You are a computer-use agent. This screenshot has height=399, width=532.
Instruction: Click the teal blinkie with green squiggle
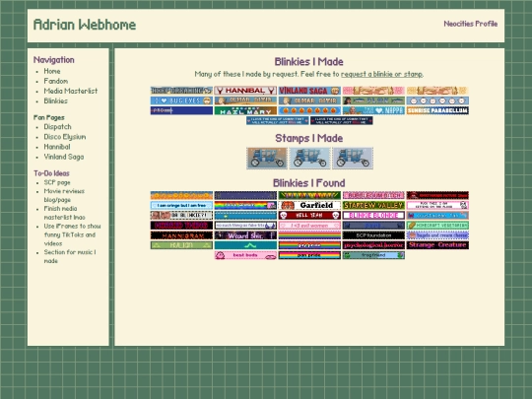point(245,245)
